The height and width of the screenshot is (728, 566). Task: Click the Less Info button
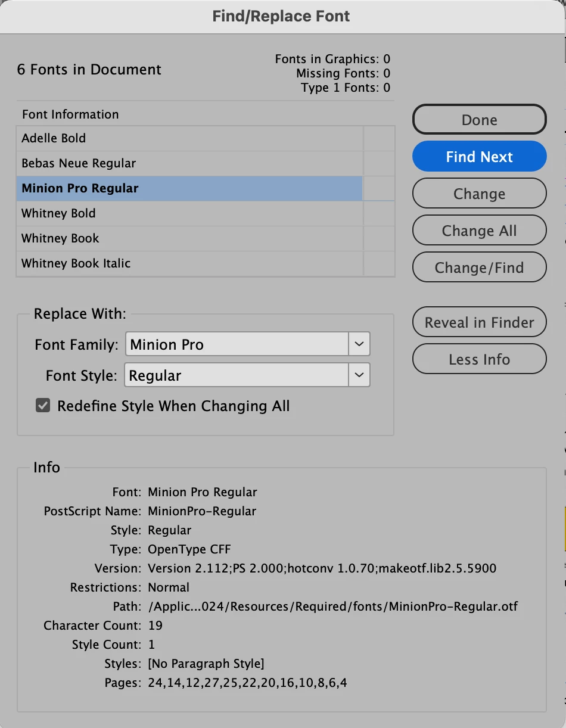pyautogui.click(x=479, y=359)
